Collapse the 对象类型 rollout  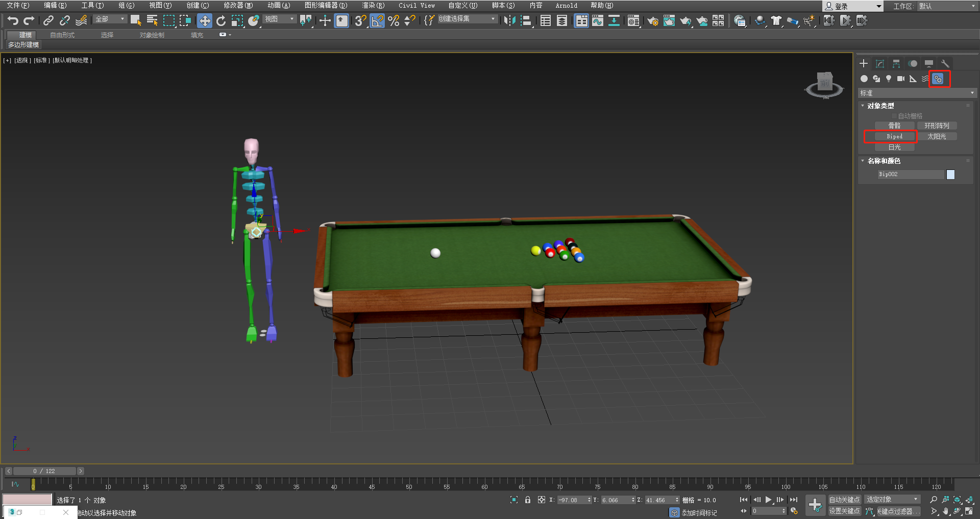[880, 106]
